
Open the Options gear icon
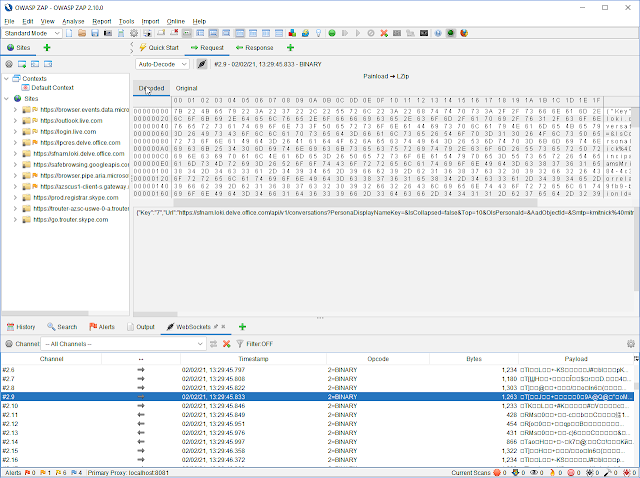[x=134, y=33]
